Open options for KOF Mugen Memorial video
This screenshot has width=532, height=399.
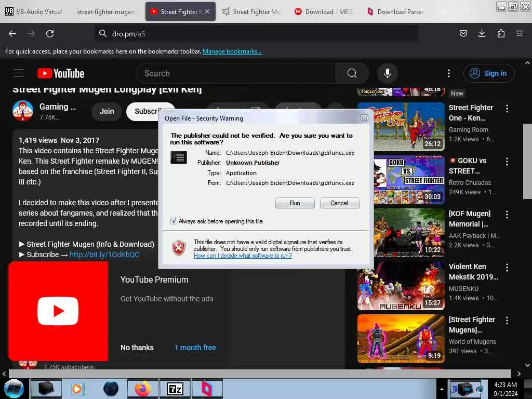507,215
